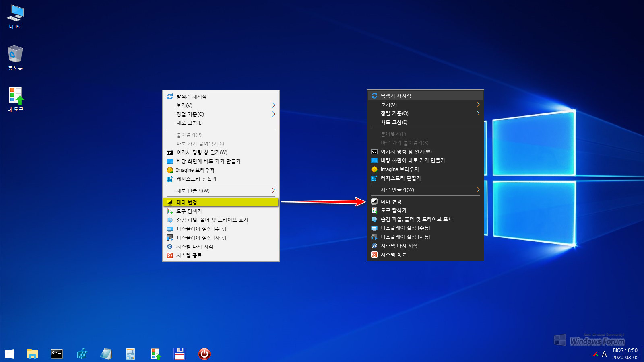Click 시스템 다시 시작 in the light menu
The width and height of the screenshot is (644, 362).
click(x=221, y=247)
